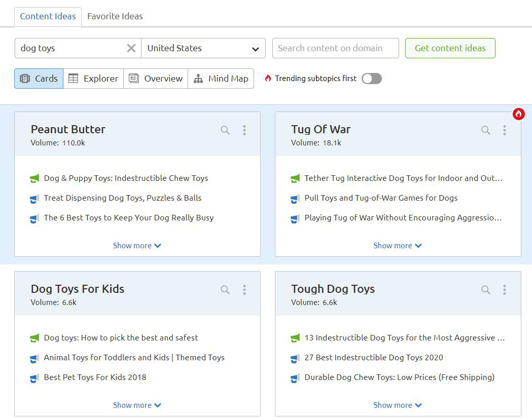
Task: Open the Mind Map view
Action: tap(221, 79)
